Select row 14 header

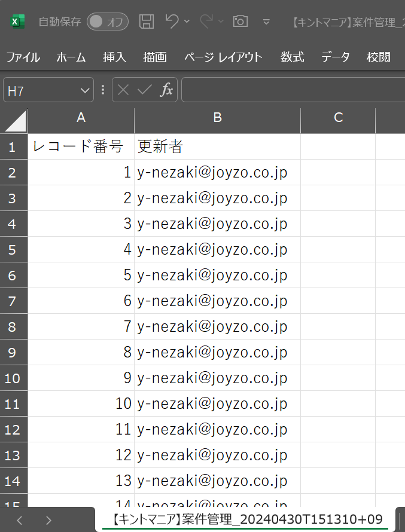coord(14,481)
